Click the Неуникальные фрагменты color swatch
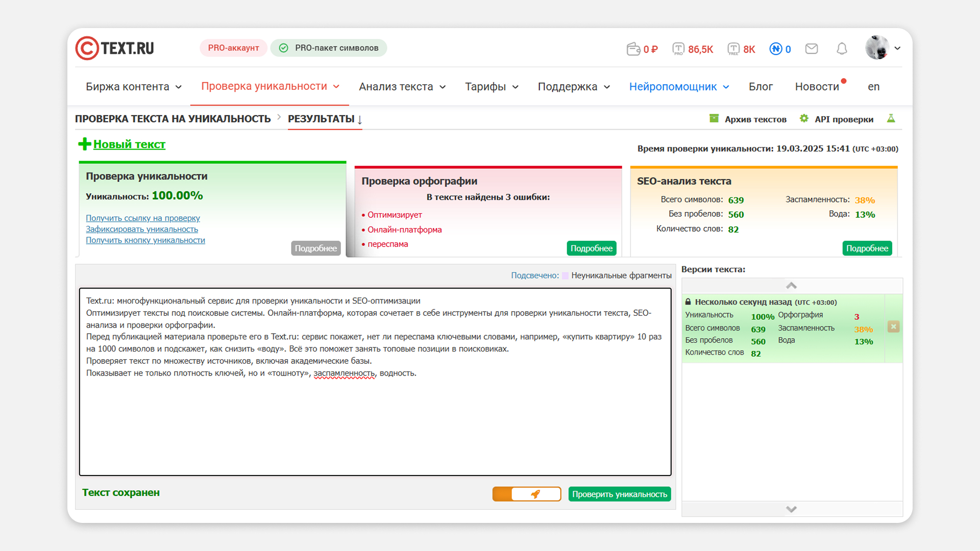This screenshot has width=980, height=551. tap(565, 275)
